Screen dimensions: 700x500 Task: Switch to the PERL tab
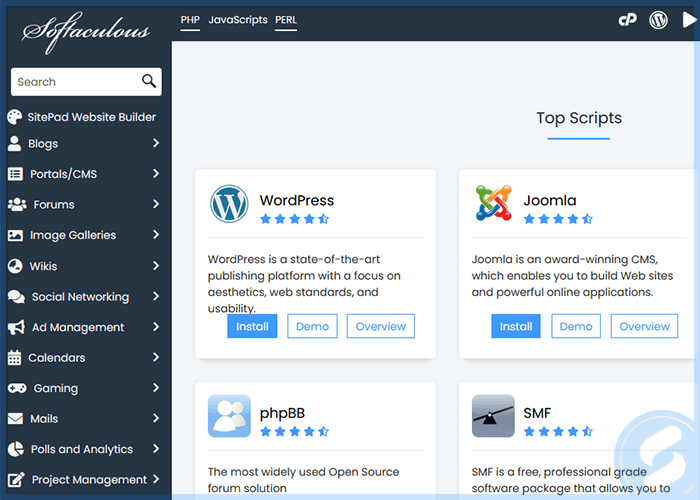pos(286,20)
